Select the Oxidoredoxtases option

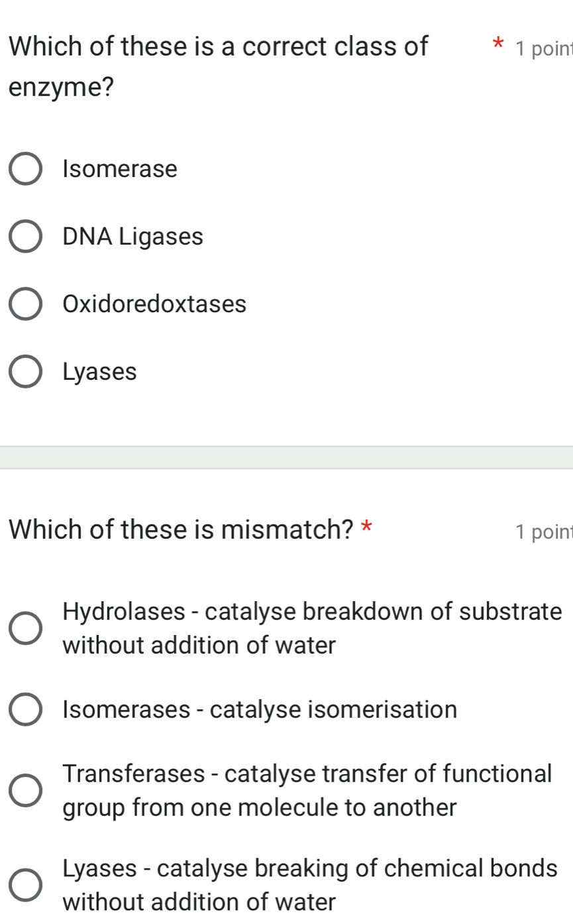coord(25,304)
